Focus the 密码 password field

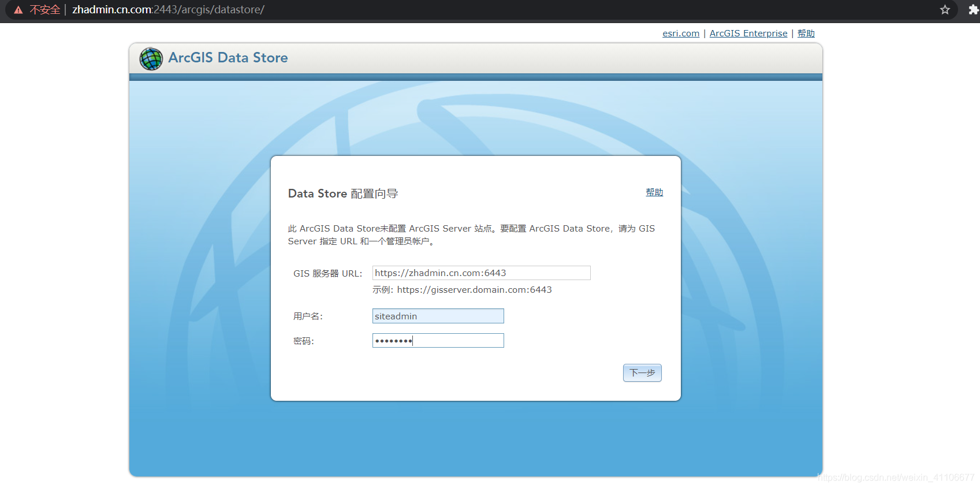(438, 341)
